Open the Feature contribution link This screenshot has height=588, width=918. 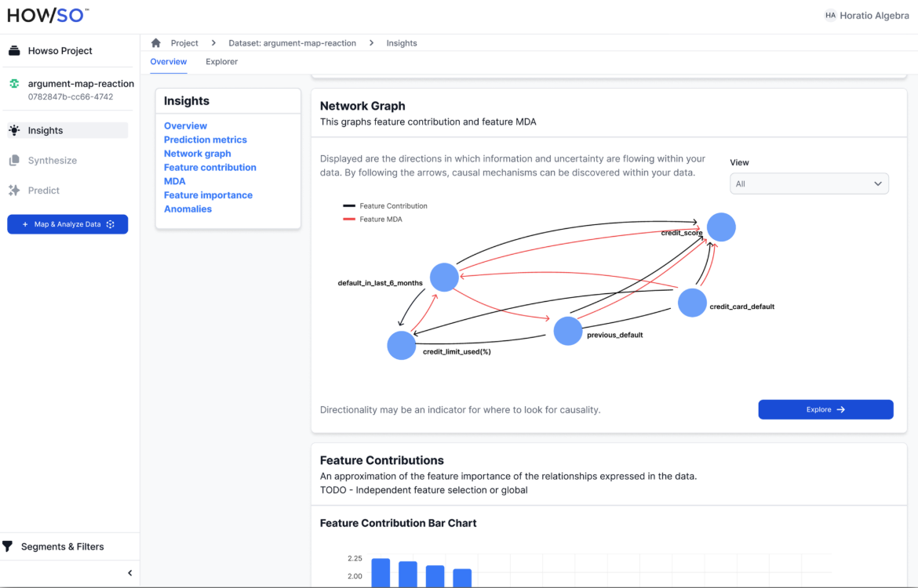pos(209,167)
